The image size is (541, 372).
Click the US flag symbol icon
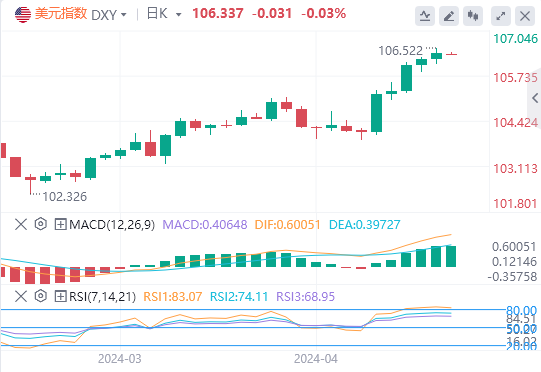pyautogui.click(x=23, y=14)
